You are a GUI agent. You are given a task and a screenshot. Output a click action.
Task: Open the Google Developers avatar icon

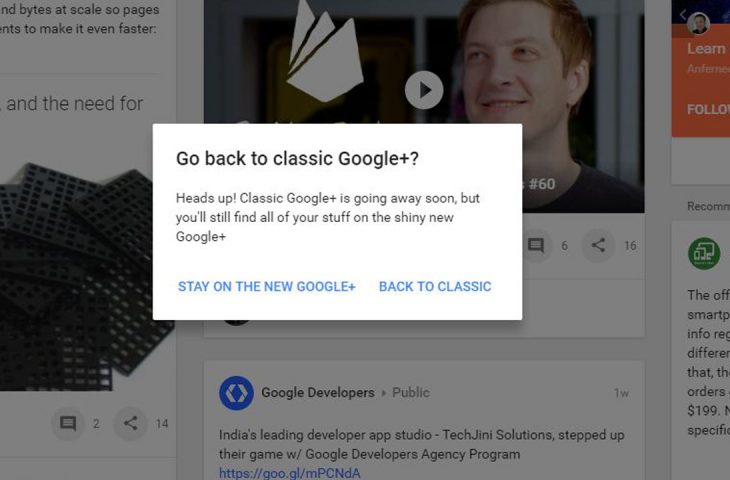(237, 393)
